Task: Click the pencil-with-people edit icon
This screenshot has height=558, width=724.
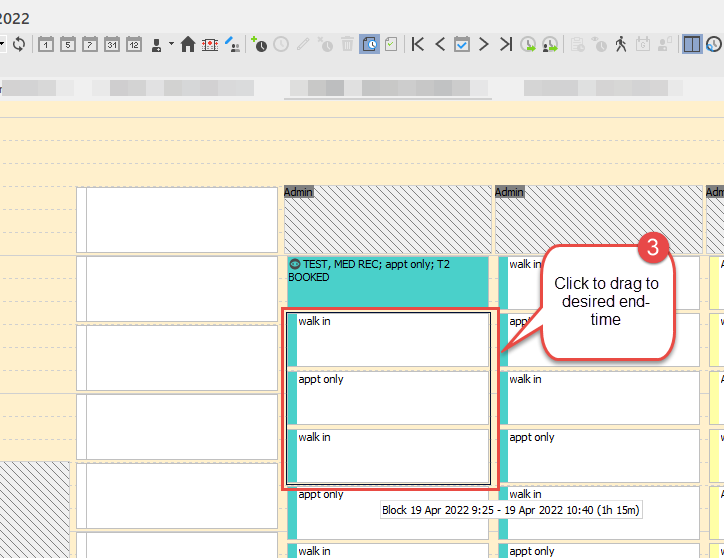Action: [232, 45]
